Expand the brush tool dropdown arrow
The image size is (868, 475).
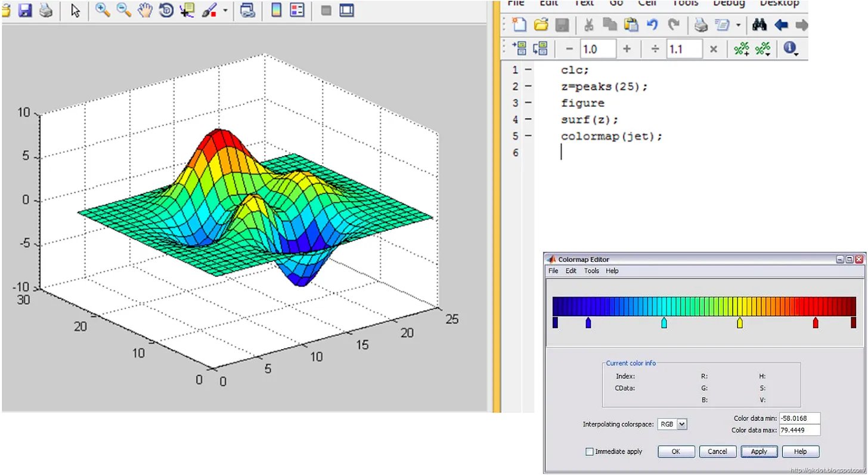(225, 11)
